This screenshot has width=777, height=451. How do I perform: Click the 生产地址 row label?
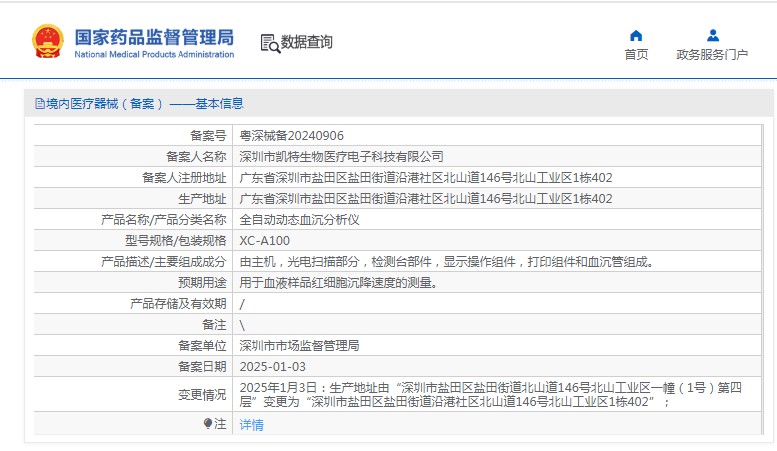coord(202,199)
